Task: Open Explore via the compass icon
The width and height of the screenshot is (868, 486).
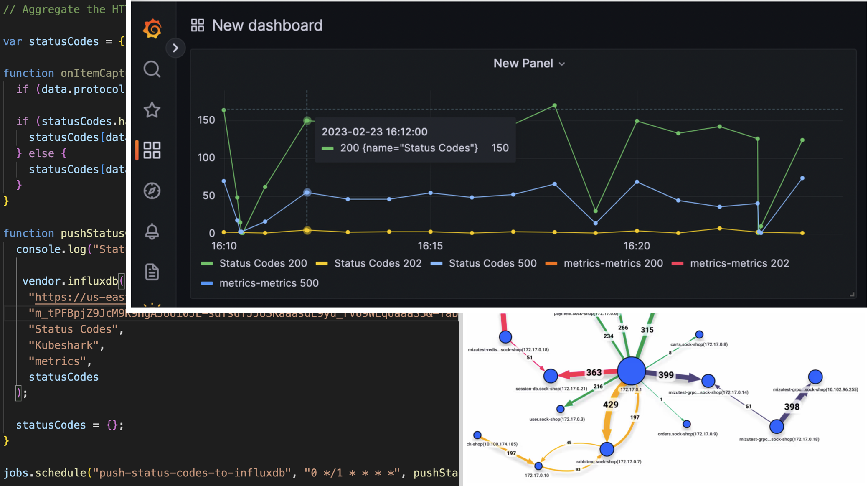Action: (152, 191)
